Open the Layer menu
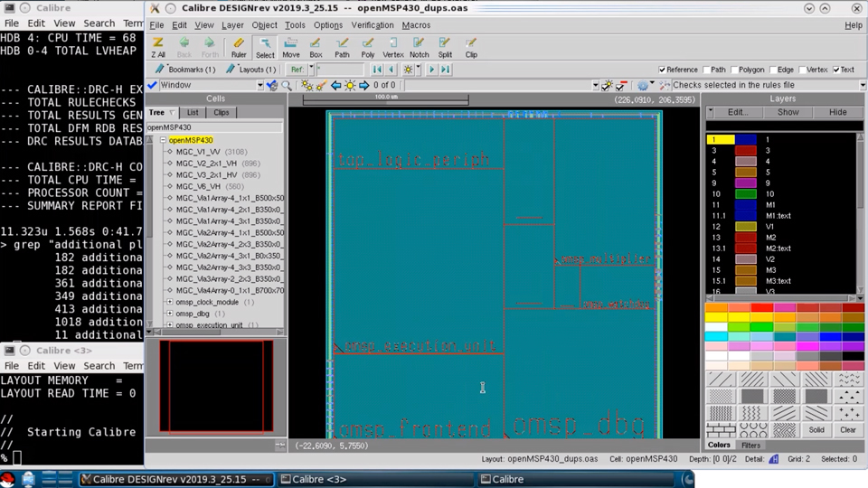868x488 pixels. coord(232,25)
